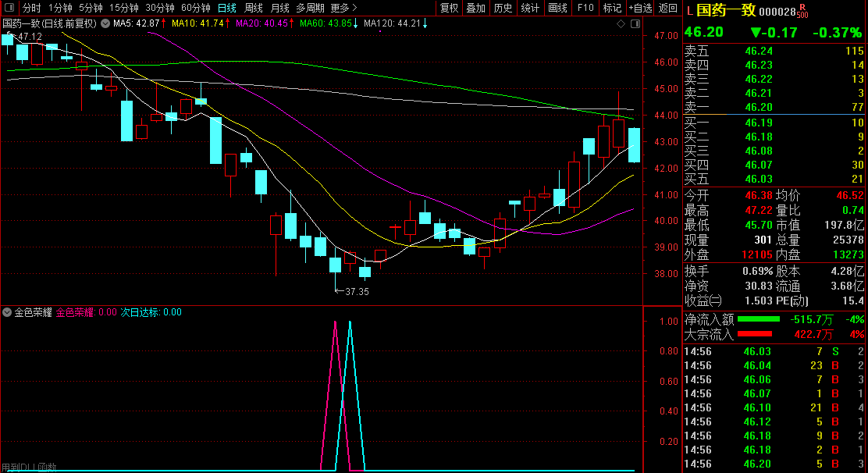Click the red L icon beside 国药一致
This screenshot has width=868, height=473.
pos(688,11)
